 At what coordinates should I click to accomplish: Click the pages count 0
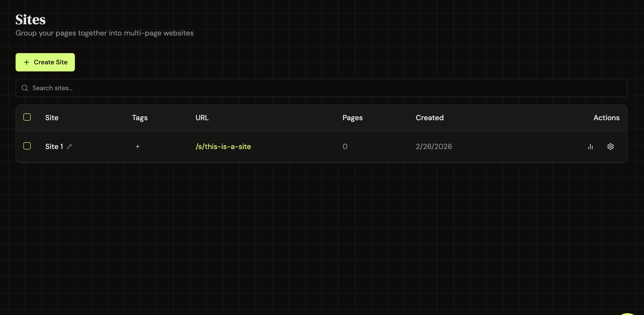[x=345, y=147]
